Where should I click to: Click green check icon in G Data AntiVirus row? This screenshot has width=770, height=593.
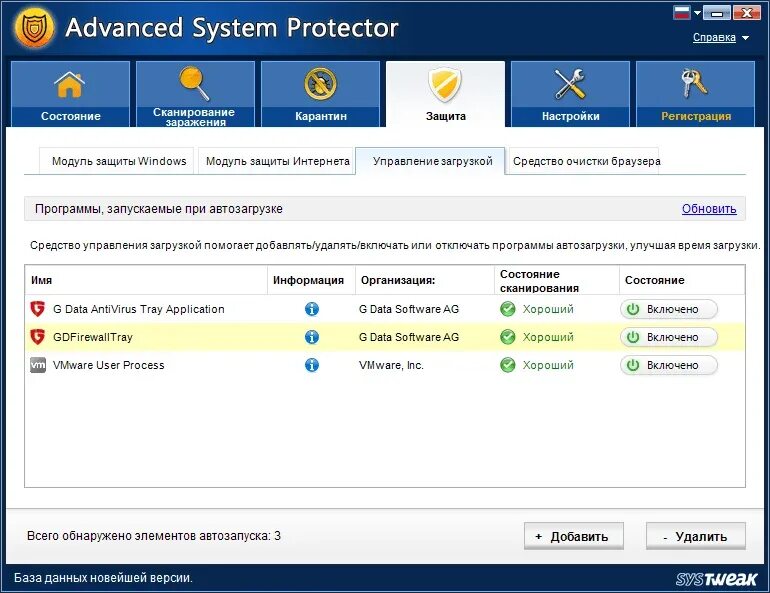pos(508,309)
